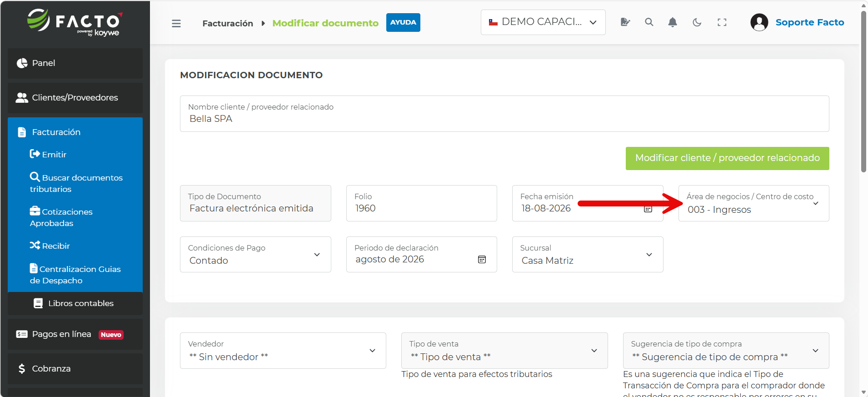Click the Emitir arrow icon
The image size is (868, 397).
pyautogui.click(x=35, y=154)
